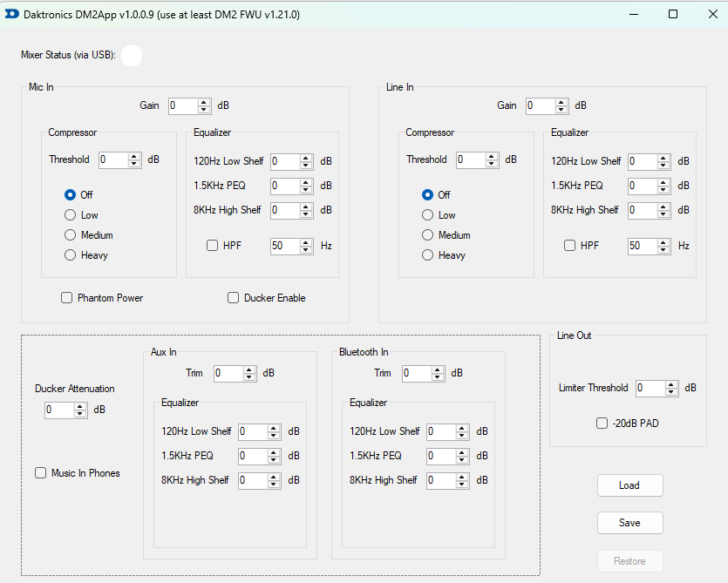Click the Daktronics logo icon in title bar
The height and width of the screenshot is (583, 728).
[12, 14]
